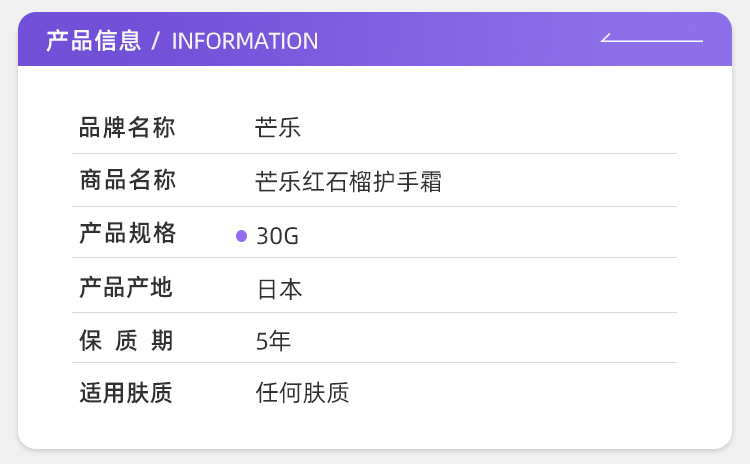
Task: Select the 产品产地 label
Action: [126, 287]
